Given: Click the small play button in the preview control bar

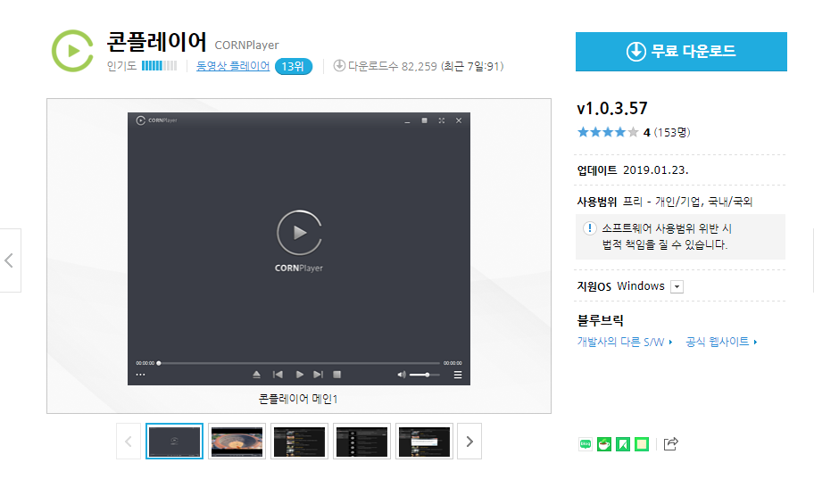Looking at the screenshot, I should (300, 375).
